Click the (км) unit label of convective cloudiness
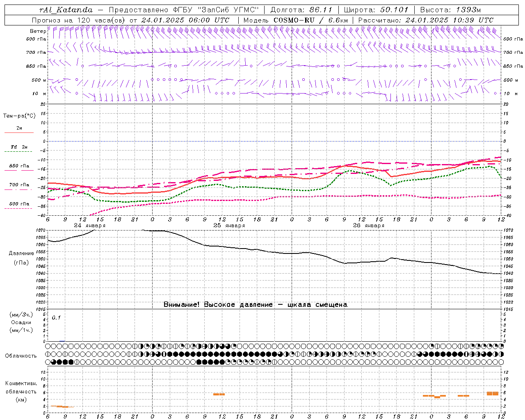This screenshot has width=525, height=420. point(21,399)
